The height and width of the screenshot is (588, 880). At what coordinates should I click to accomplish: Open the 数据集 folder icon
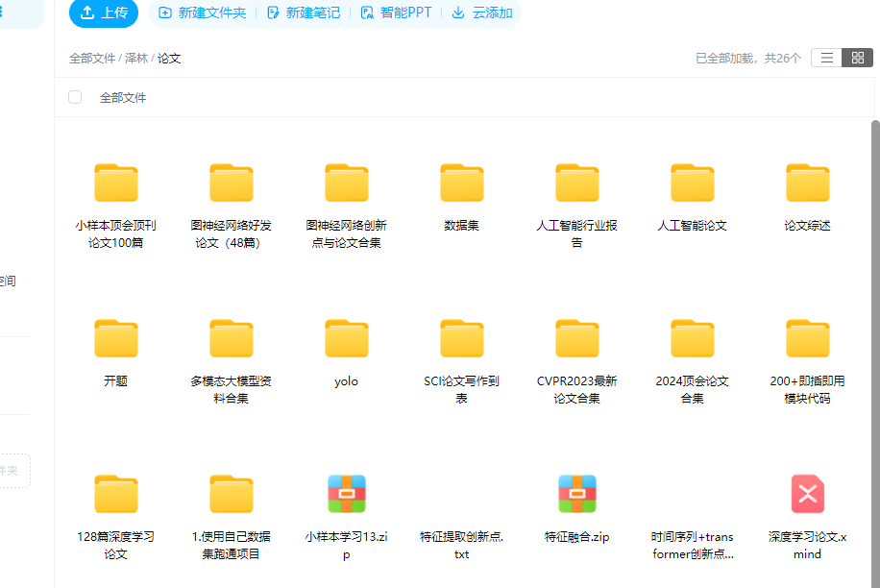click(x=462, y=183)
